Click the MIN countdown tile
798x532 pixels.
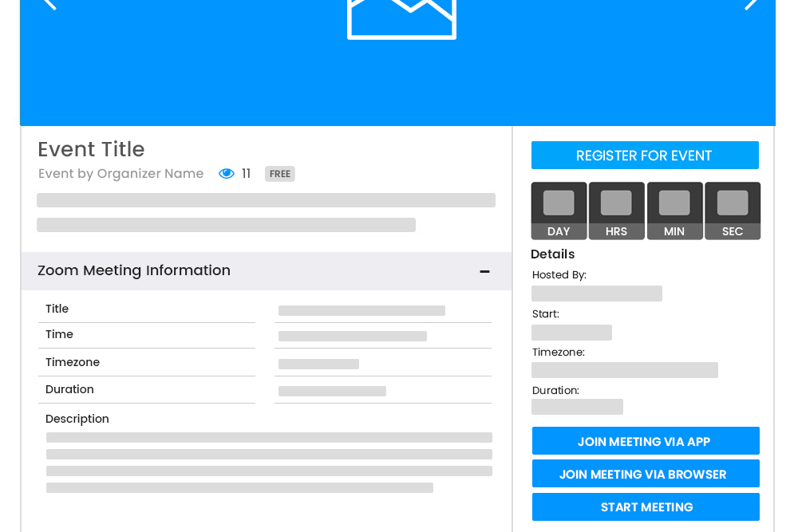(674, 210)
